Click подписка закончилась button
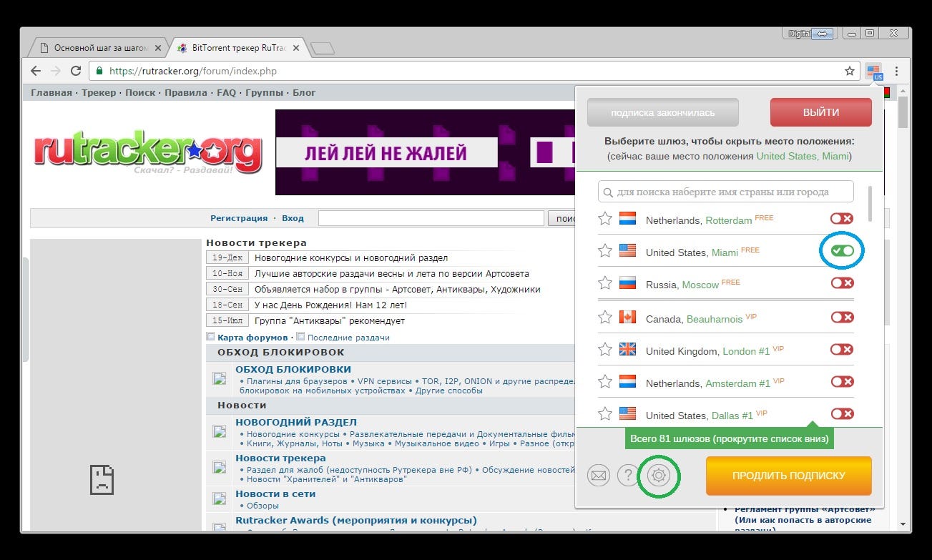932x560 pixels. point(662,112)
